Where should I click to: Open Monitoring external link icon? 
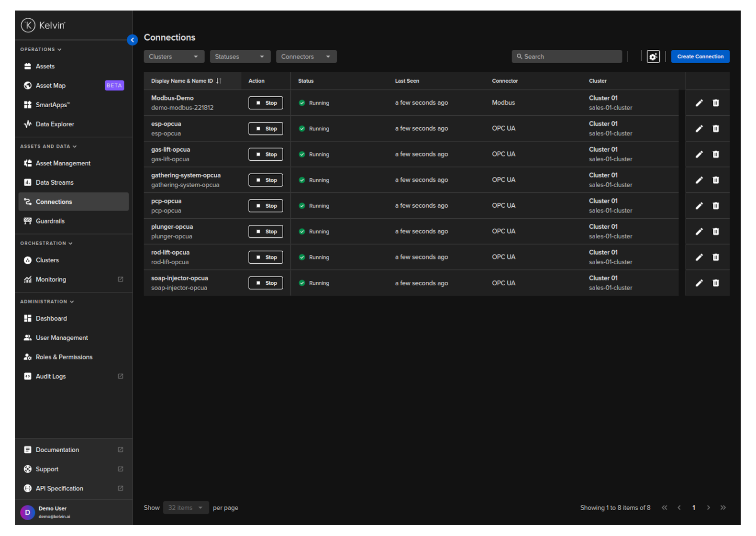point(121,279)
